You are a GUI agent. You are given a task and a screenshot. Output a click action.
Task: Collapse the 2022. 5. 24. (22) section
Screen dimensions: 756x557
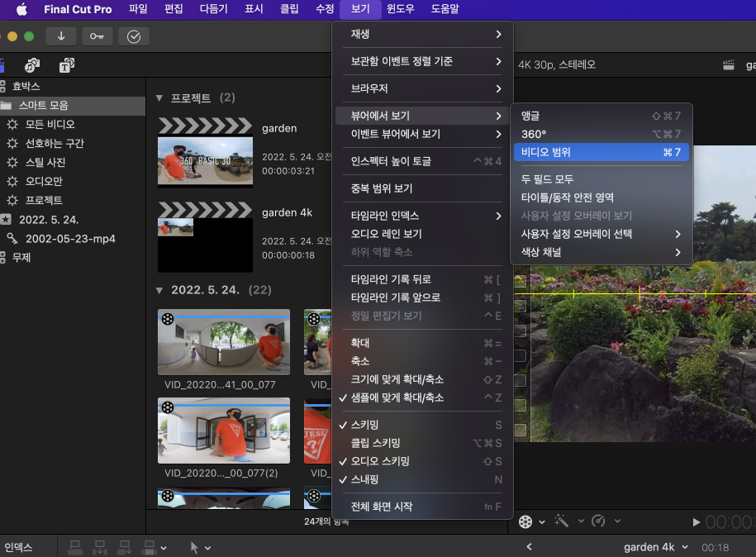(159, 290)
